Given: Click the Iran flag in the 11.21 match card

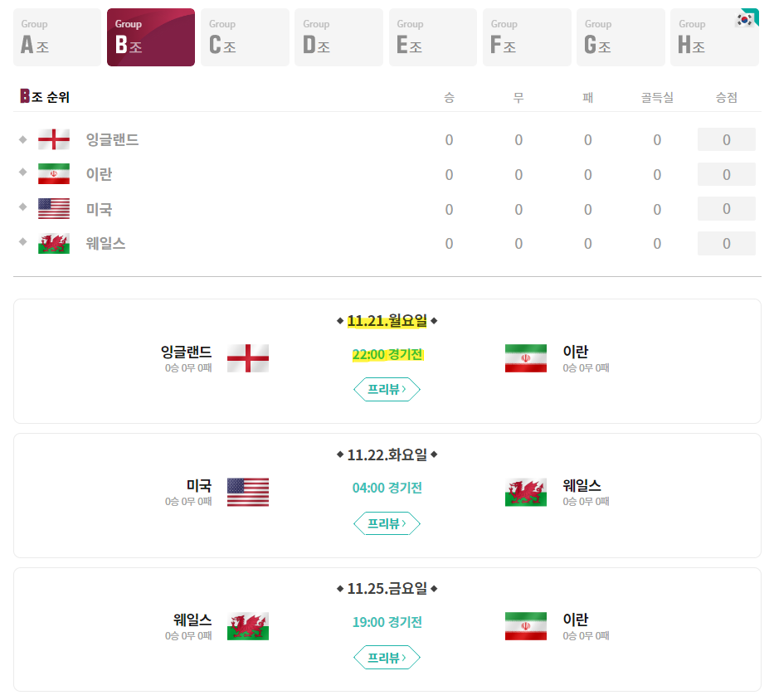Looking at the screenshot, I should pos(524,358).
